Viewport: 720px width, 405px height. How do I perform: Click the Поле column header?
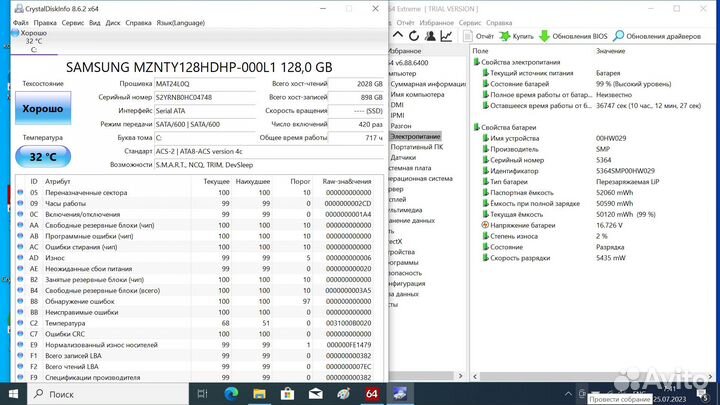480,51
